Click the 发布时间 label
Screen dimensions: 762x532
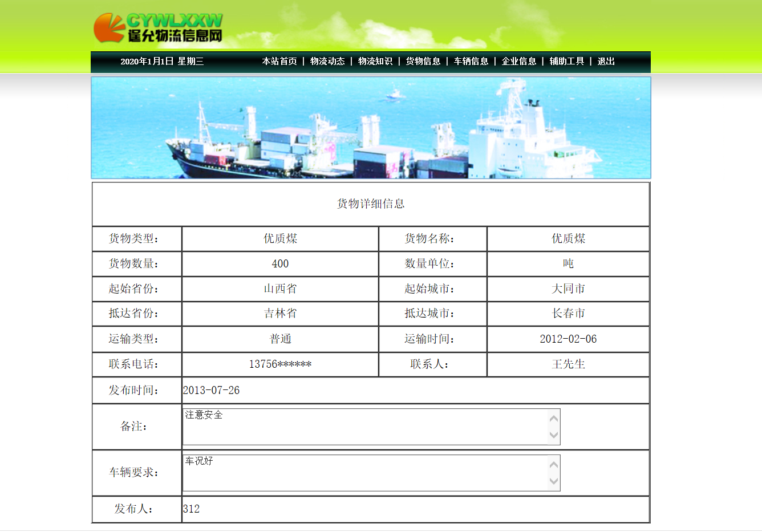point(134,390)
